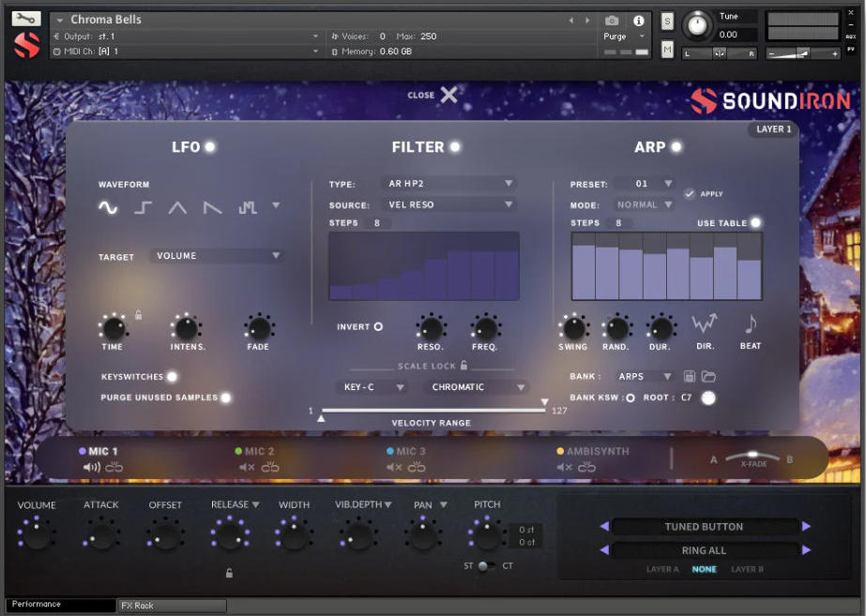The image size is (866, 616).
Task: Mute MIC 2 with its speaker icon
Action: pyautogui.click(x=243, y=466)
